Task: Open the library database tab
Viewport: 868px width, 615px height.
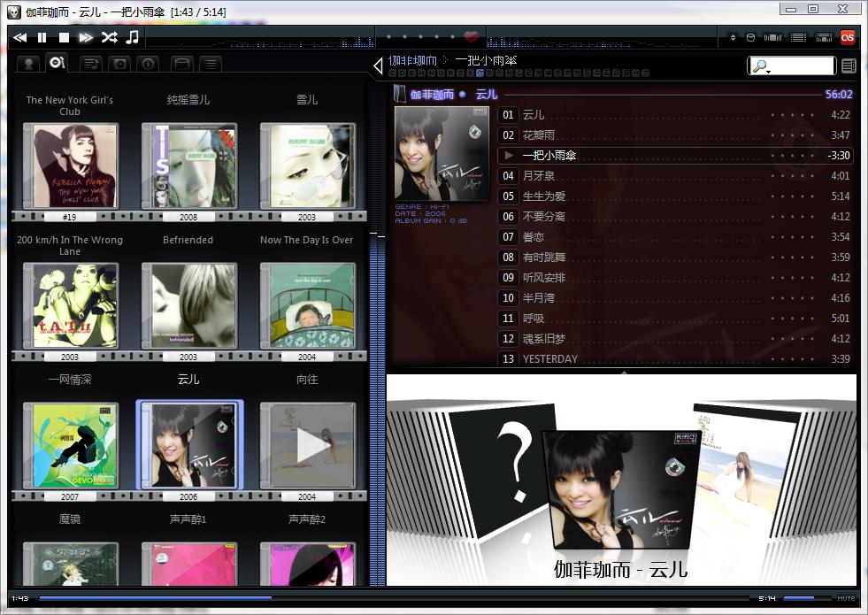Action: point(182,65)
